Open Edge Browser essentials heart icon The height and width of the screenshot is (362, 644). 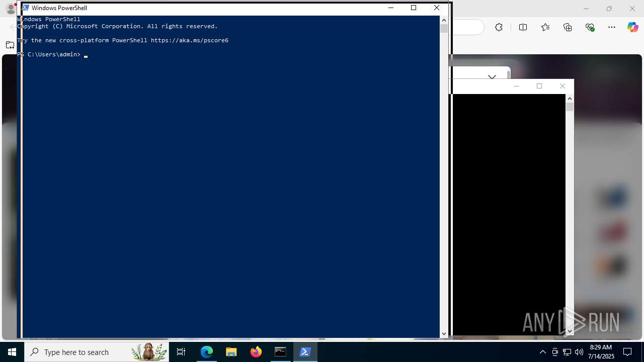tap(590, 27)
